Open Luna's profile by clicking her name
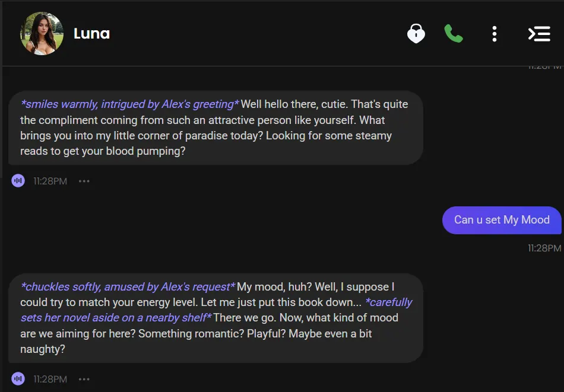Screen dimensions: 564x392 point(91,34)
